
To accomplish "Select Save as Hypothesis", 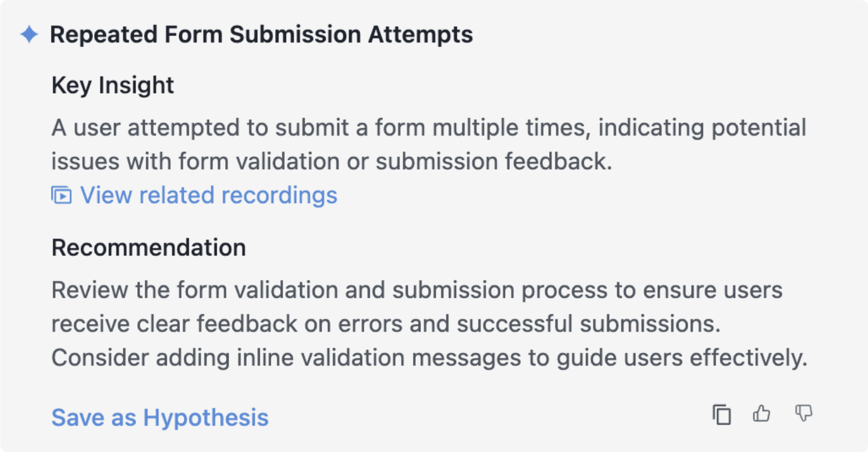I will click(160, 418).
